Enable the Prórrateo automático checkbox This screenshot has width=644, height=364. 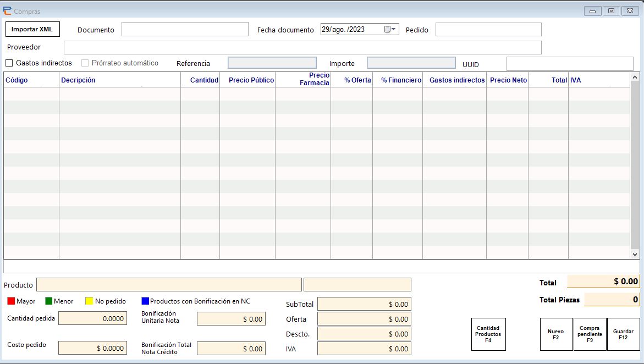coord(84,63)
